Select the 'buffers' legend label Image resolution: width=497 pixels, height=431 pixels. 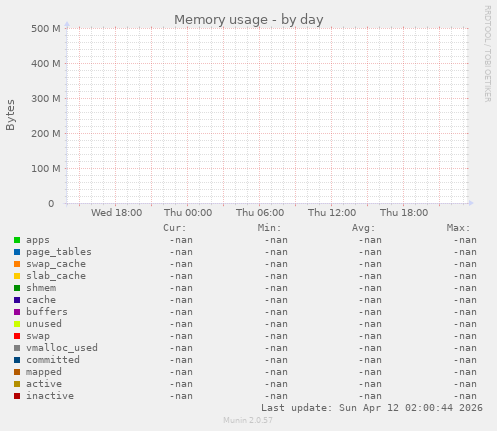(x=47, y=312)
